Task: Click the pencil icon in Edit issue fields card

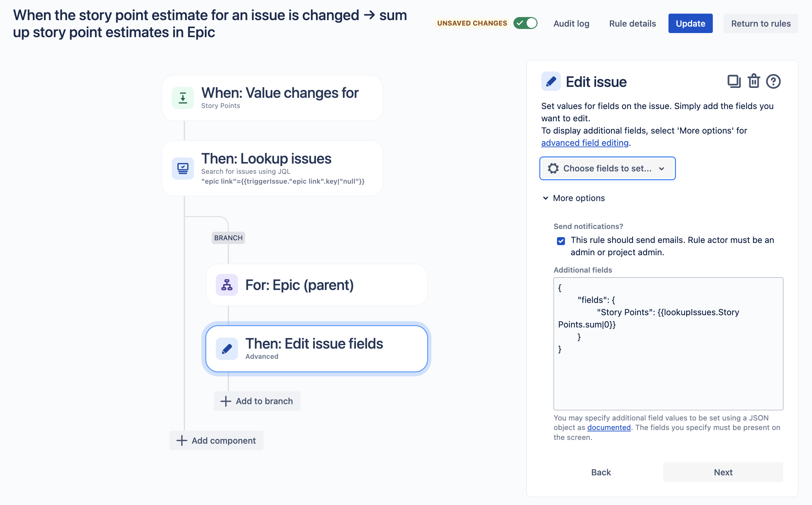Action: click(x=227, y=349)
